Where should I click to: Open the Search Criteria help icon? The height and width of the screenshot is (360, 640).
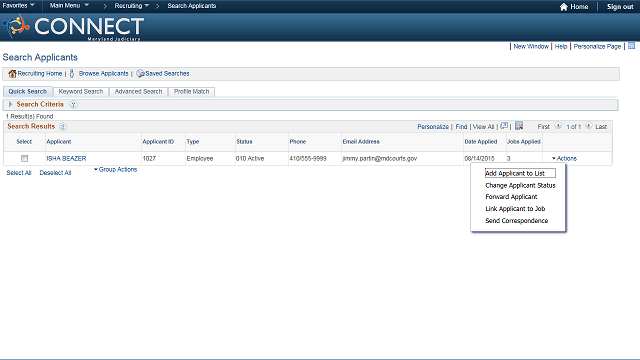pos(73,104)
